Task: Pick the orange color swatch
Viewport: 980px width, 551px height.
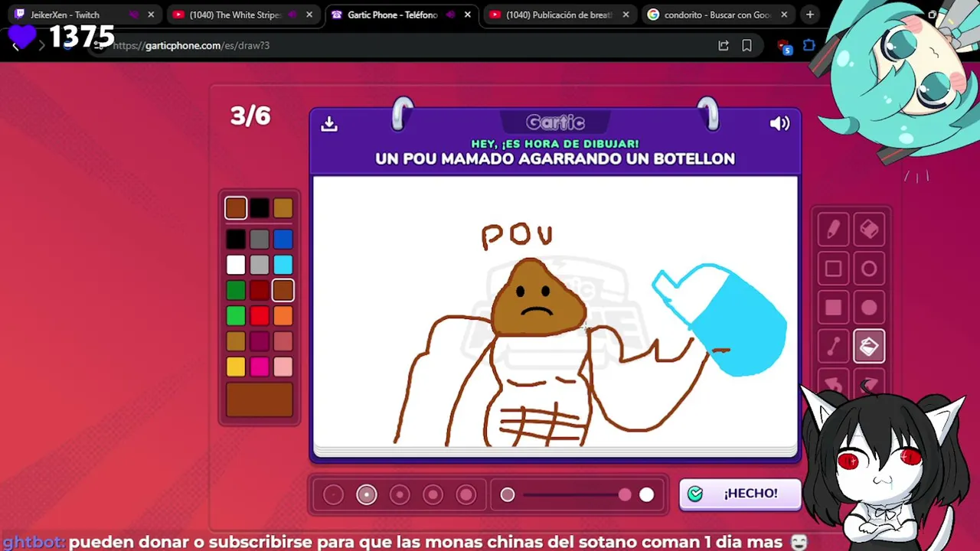Action: tap(283, 315)
